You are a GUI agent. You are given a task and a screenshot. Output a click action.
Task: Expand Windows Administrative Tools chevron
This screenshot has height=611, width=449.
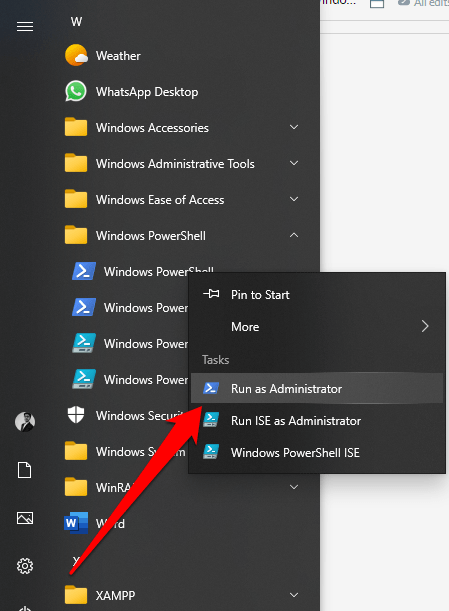click(x=294, y=163)
